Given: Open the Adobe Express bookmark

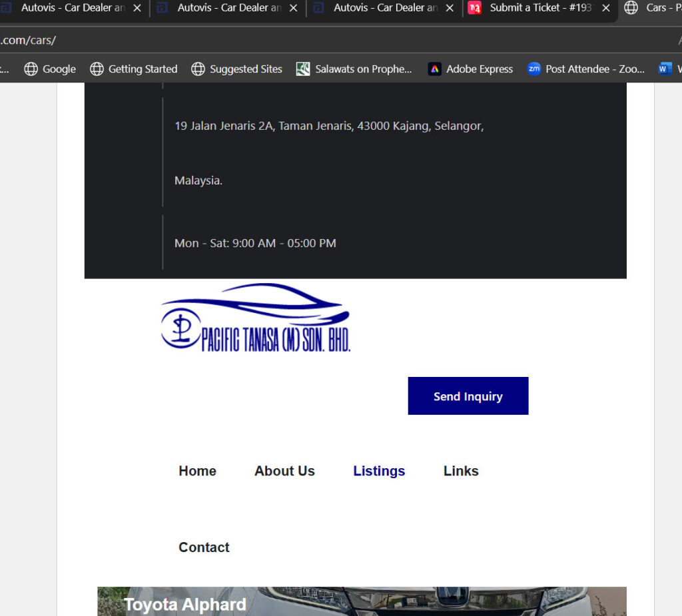Looking at the screenshot, I should click(470, 69).
